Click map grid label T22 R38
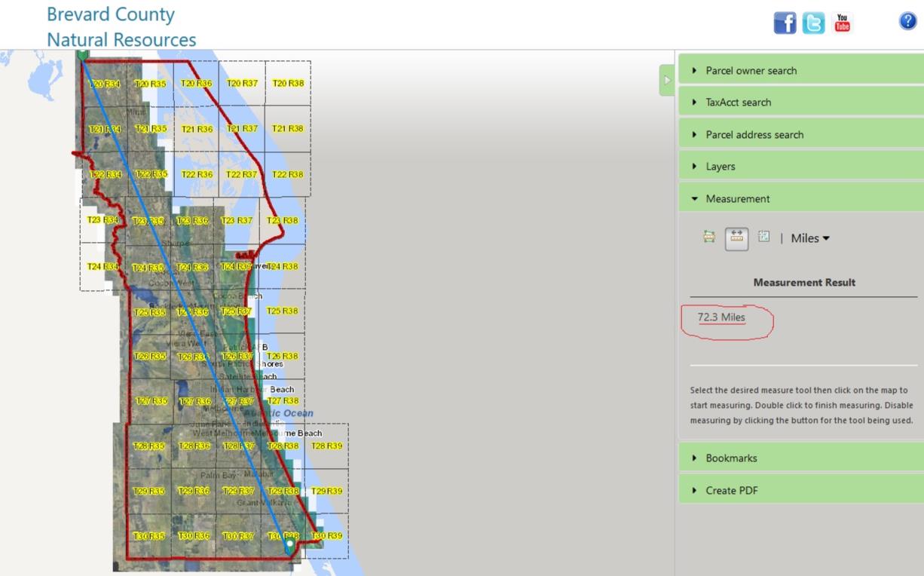This screenshot has width=924, height=576. pyautogui.click(x=287, y=174)
